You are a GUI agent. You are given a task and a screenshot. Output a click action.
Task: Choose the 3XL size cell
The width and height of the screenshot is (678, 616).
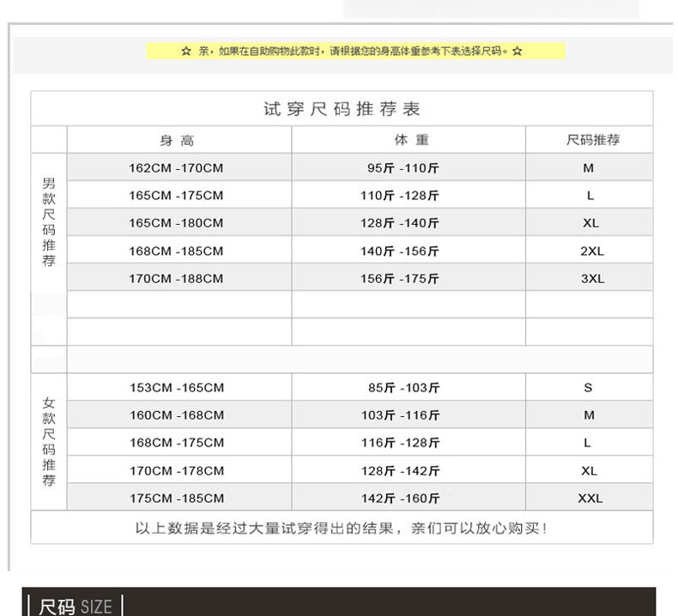tap(592, 279)
